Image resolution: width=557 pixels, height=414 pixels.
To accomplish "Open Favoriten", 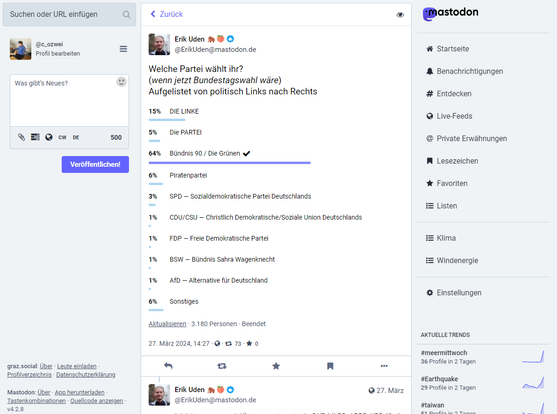I will [447, 183].
